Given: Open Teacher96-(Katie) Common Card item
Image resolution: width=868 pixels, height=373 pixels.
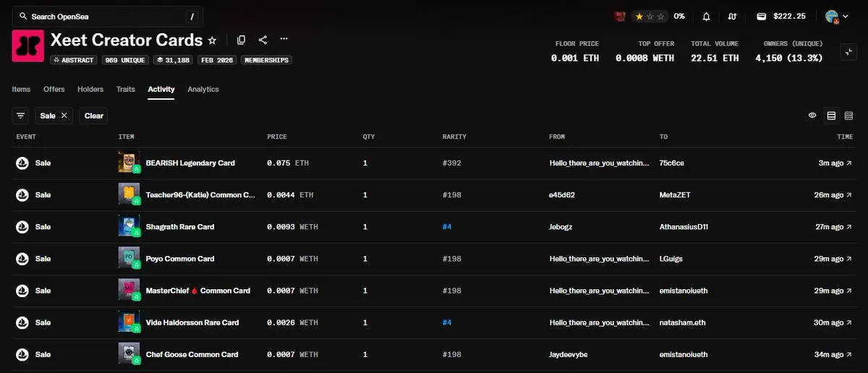Looking at the screenshot, I should (200, 195).
